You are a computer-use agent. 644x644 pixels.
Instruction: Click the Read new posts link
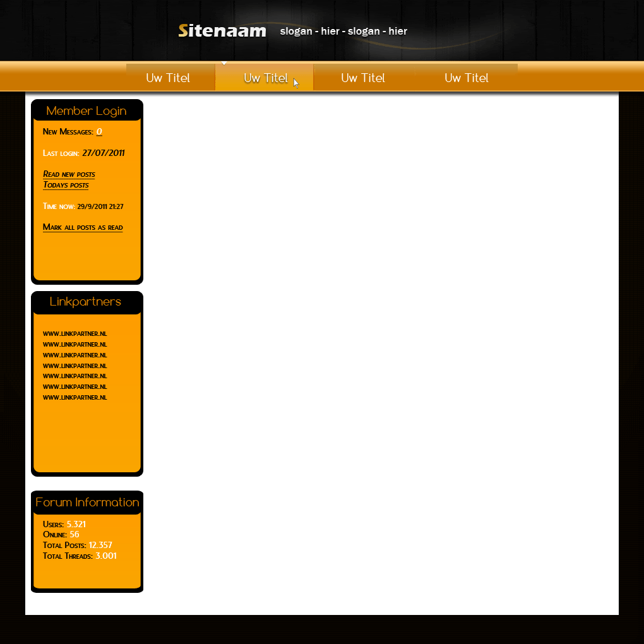point(69,174)
